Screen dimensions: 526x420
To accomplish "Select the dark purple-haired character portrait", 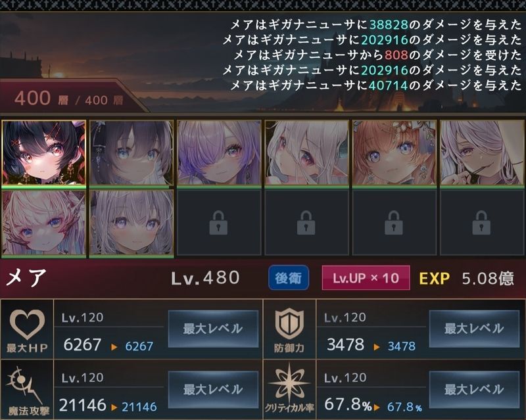I will (131, 153).
